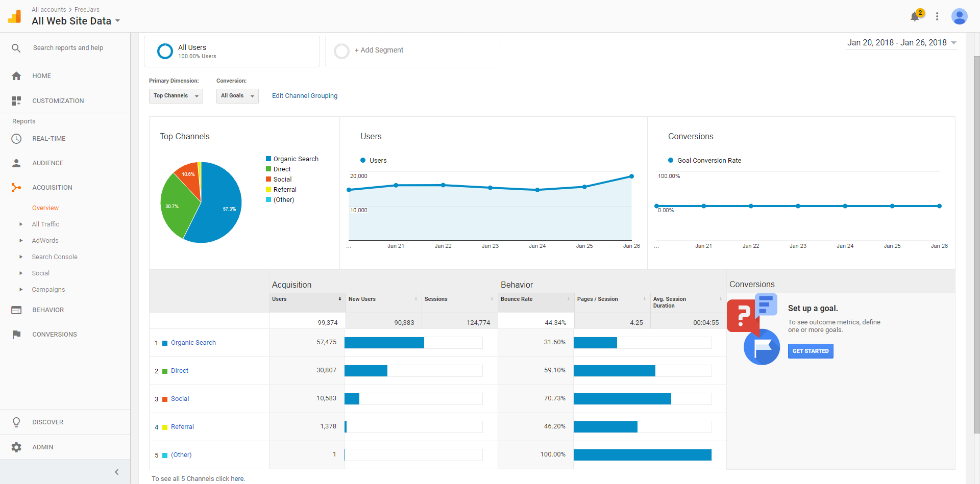Select the Overview item under Acquisition
This screenshot has width=980, height=484.
[45, 208]
